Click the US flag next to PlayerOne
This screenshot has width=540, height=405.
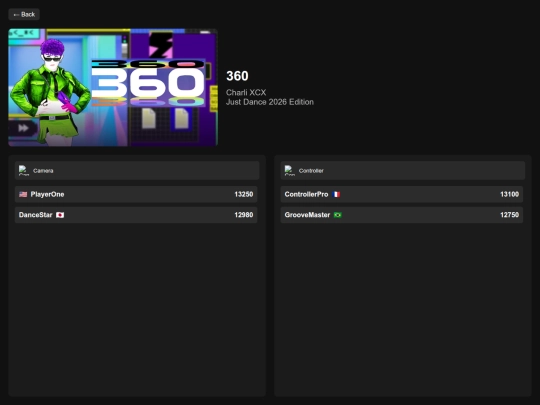[x=23, y=194]
